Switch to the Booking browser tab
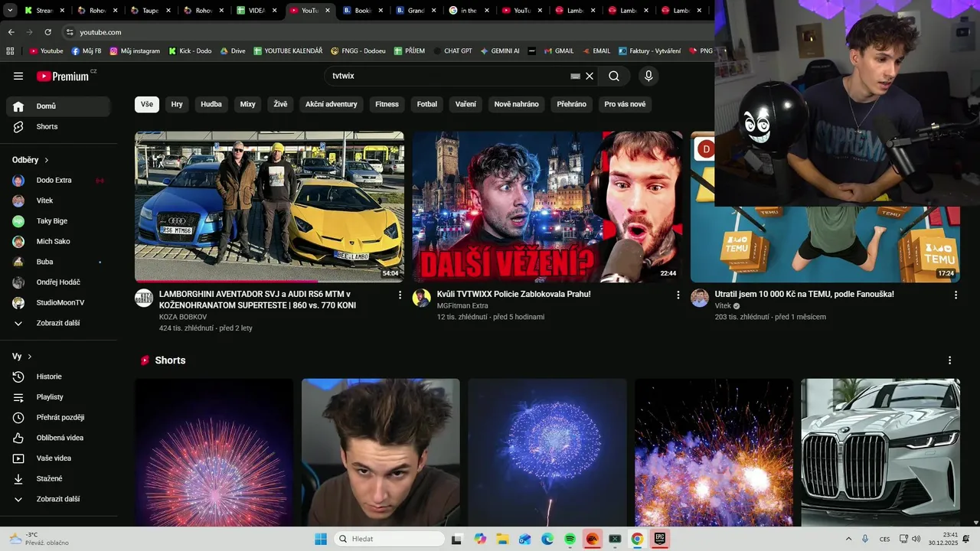Viewport: 980px width, 551px height. point(363,11)
